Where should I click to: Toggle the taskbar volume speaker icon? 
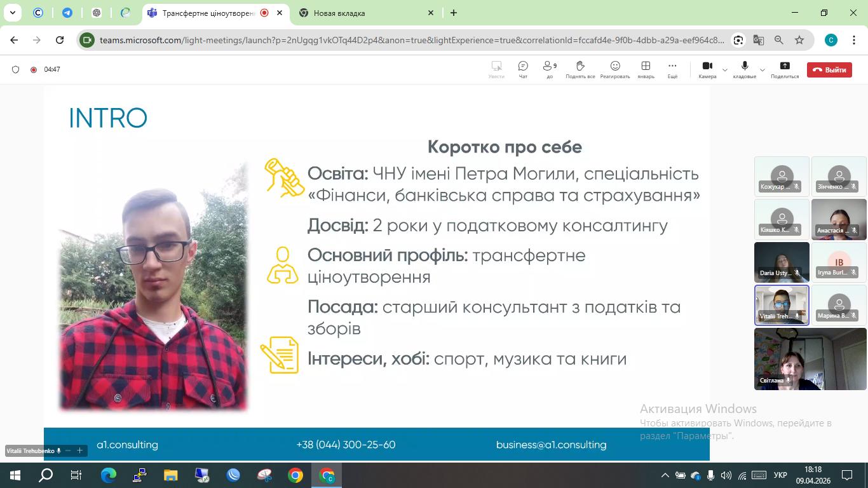click(726, 475)
